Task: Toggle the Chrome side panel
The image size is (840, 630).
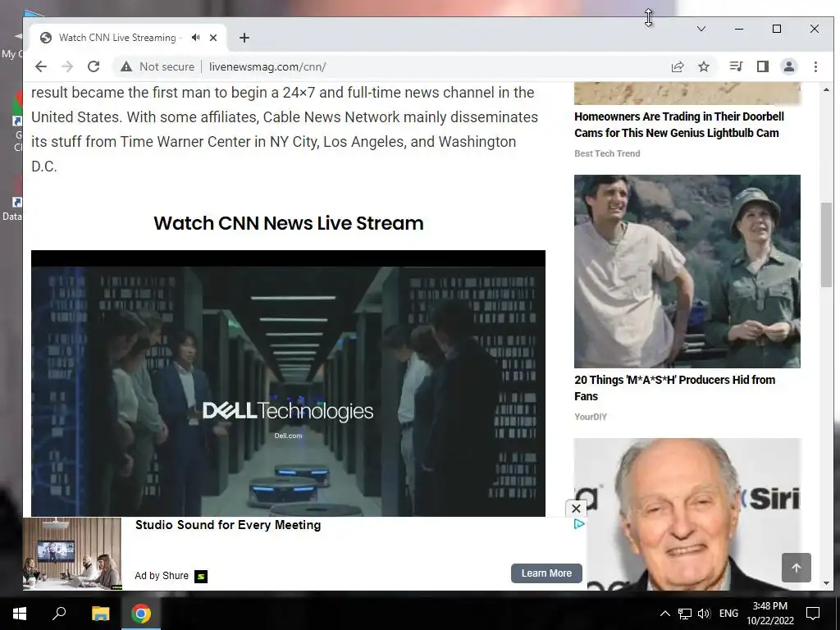Action: tap(763, 66)
